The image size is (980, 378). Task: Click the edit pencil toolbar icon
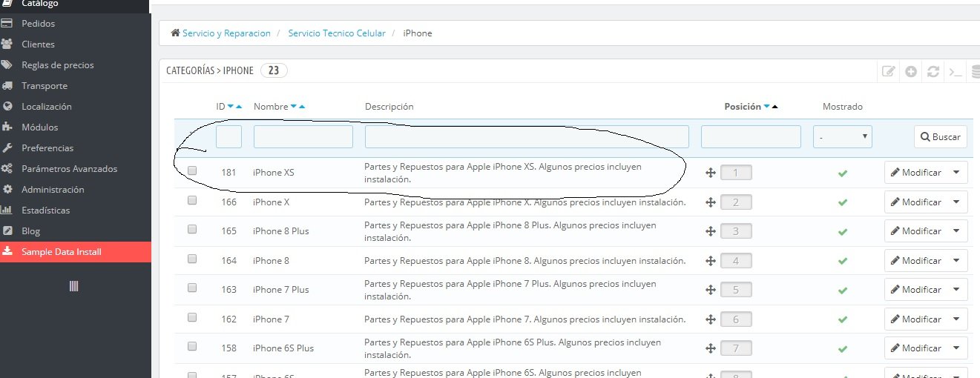click(x=888, y=72)
